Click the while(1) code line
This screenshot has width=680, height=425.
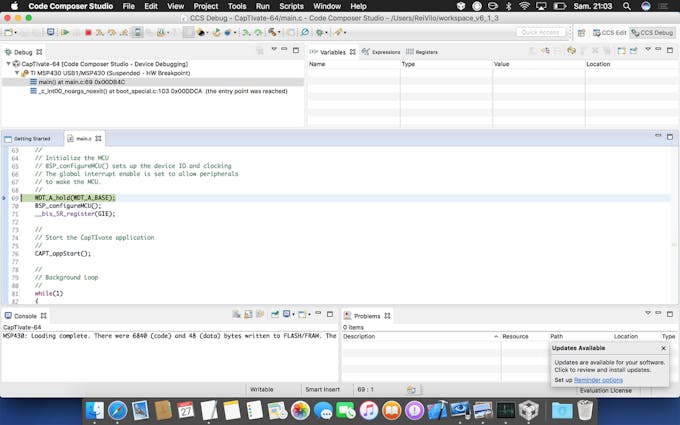[49, 293]
